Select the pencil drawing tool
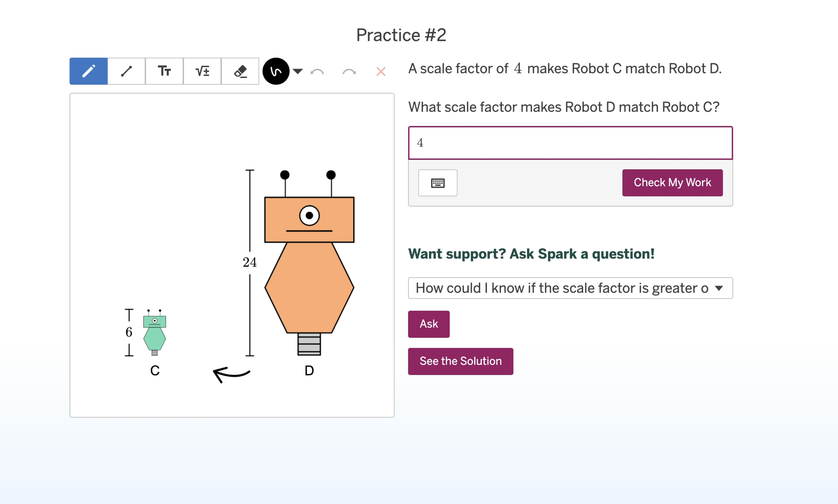 click(88, 71)
